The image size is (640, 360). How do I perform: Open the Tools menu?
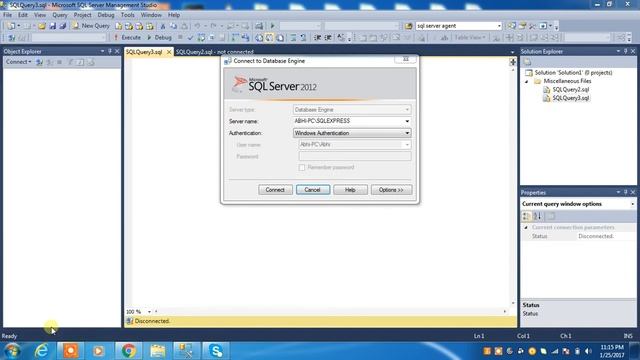click(x=127, y=15)
